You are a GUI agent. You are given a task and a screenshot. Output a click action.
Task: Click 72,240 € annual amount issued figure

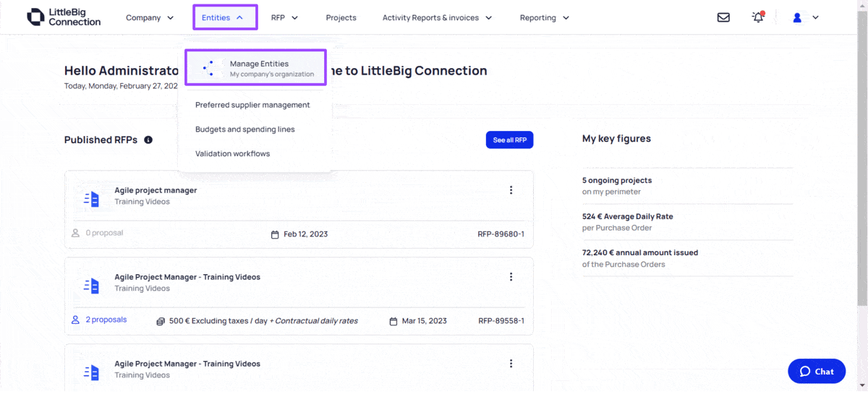tap(640, 252)
